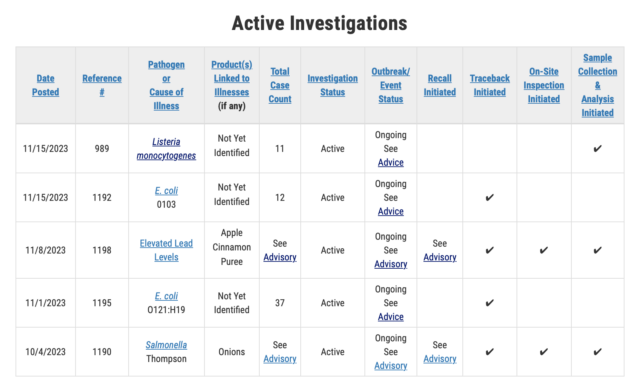Screen dimensions: 640x392
Task: Sort by Reference # column header
Action: 102,85
